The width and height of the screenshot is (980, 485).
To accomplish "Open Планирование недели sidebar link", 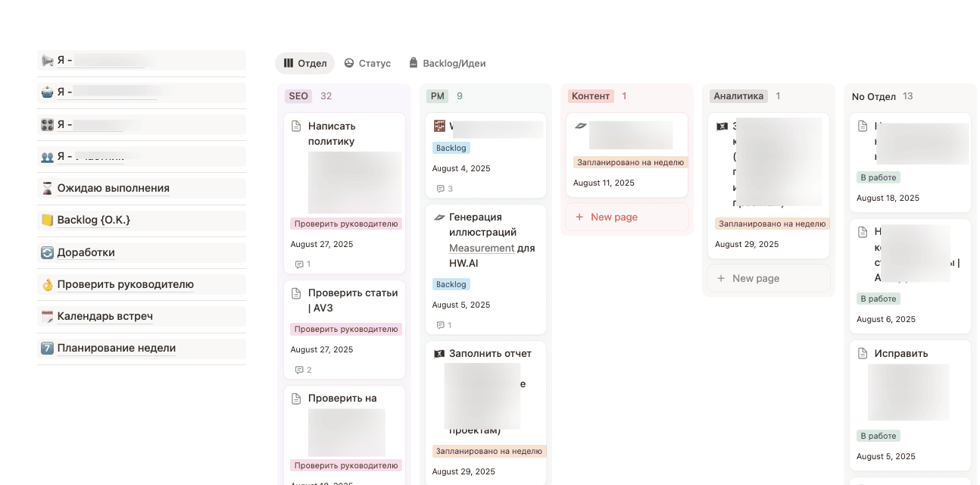I will coord(117,348).
